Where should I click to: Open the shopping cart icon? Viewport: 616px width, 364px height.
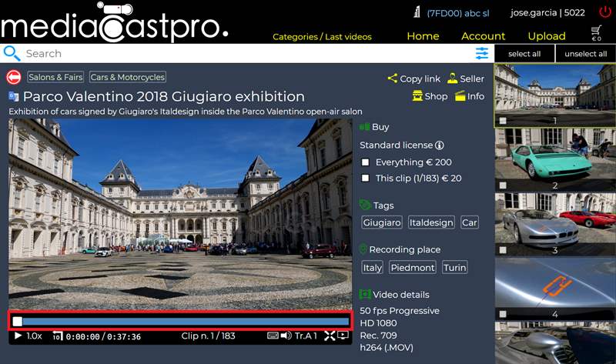pos(596,33)
